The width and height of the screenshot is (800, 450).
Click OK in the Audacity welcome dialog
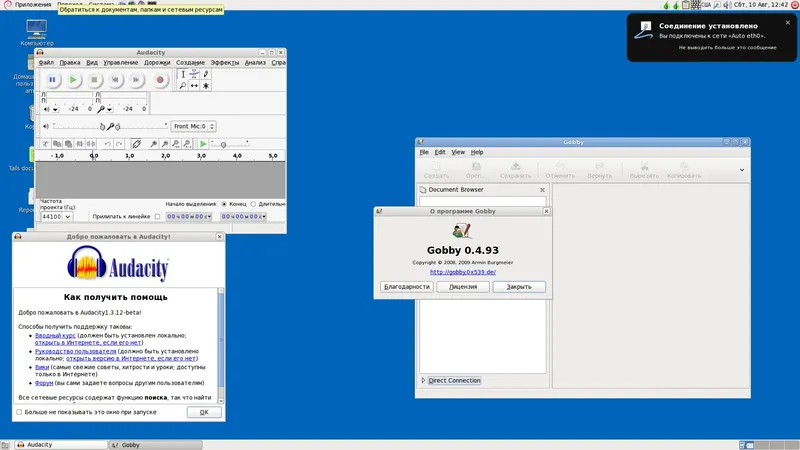(x=204, y=412)
